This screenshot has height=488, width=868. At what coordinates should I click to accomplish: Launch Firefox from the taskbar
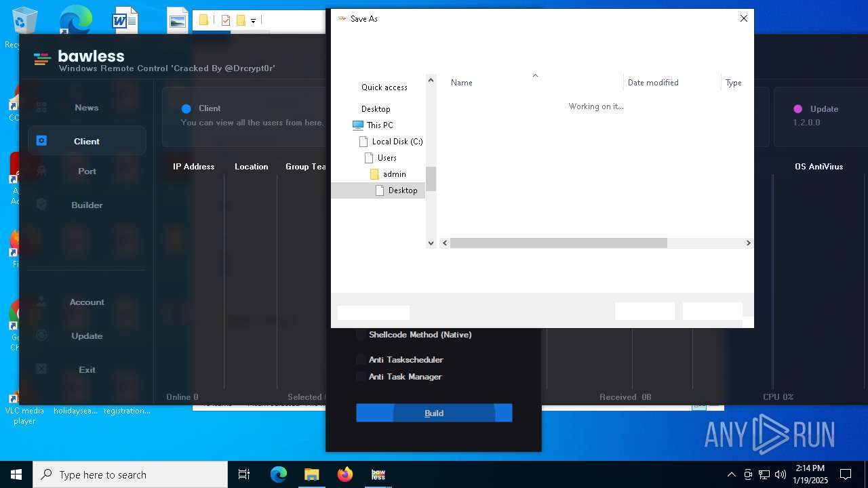(344, 474)
